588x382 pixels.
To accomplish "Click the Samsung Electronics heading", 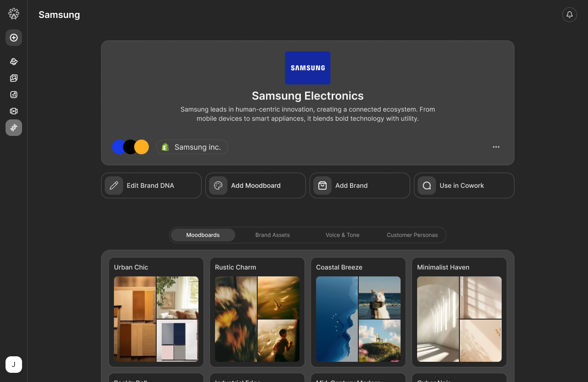I will (x=308, y=95).
